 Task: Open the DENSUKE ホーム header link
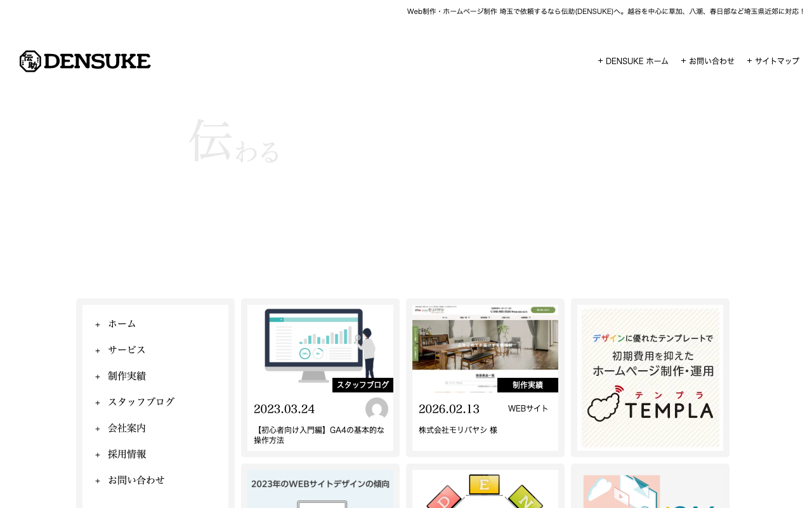click(637, 61)
